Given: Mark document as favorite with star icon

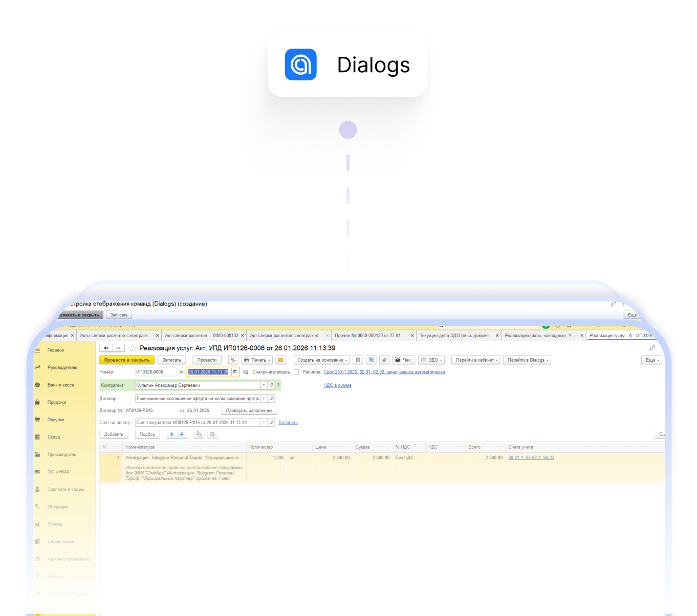Looking at the screenshot, I should pos(133,348).
